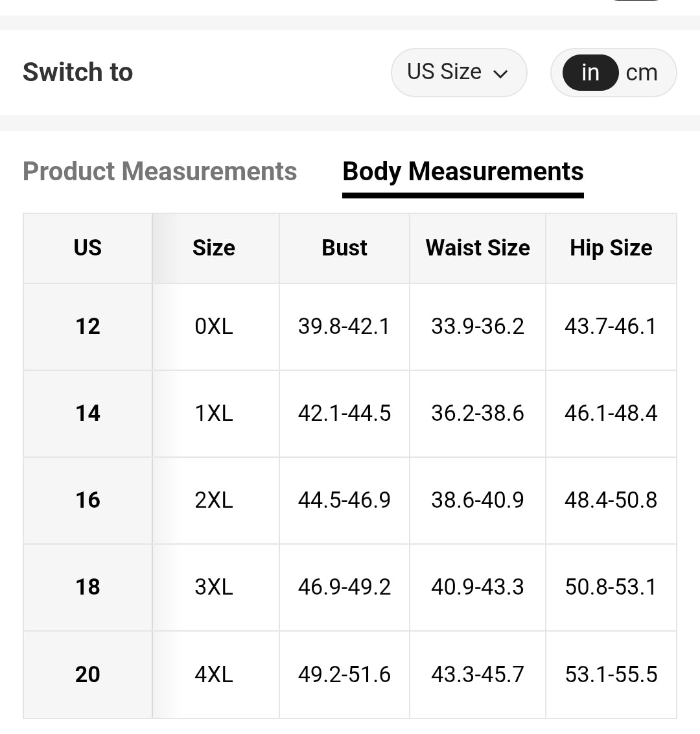
Task: Click the Waist Size column header
Action: [478, 248]
